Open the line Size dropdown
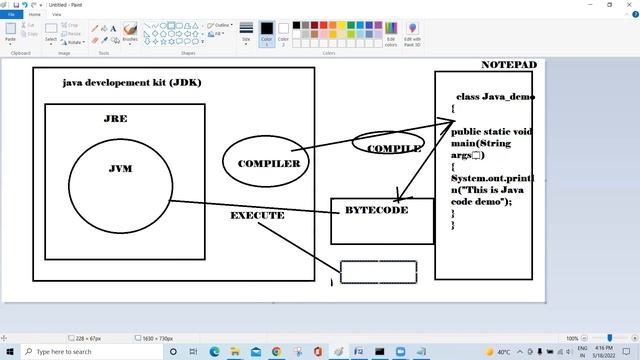This screenshot has width=640, height=360. (x=246, y=33)
